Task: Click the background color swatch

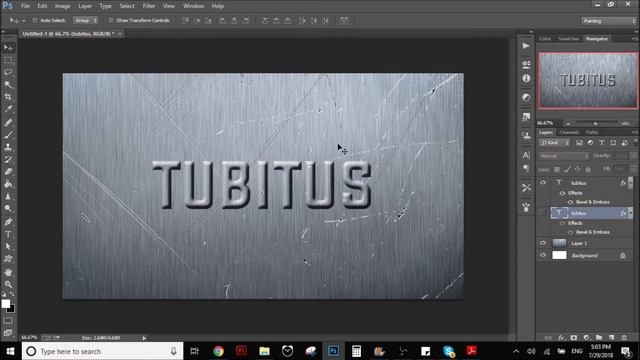Action: point(11,309)
